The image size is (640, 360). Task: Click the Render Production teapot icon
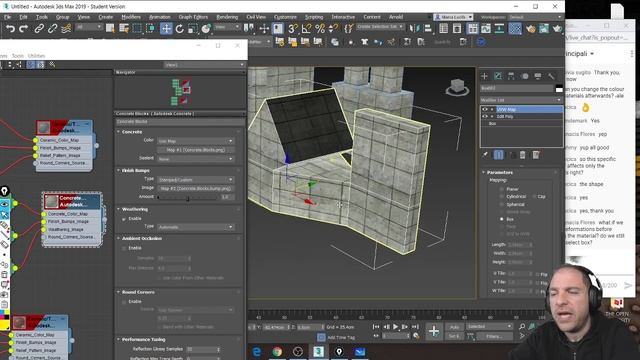coord(558,29)
